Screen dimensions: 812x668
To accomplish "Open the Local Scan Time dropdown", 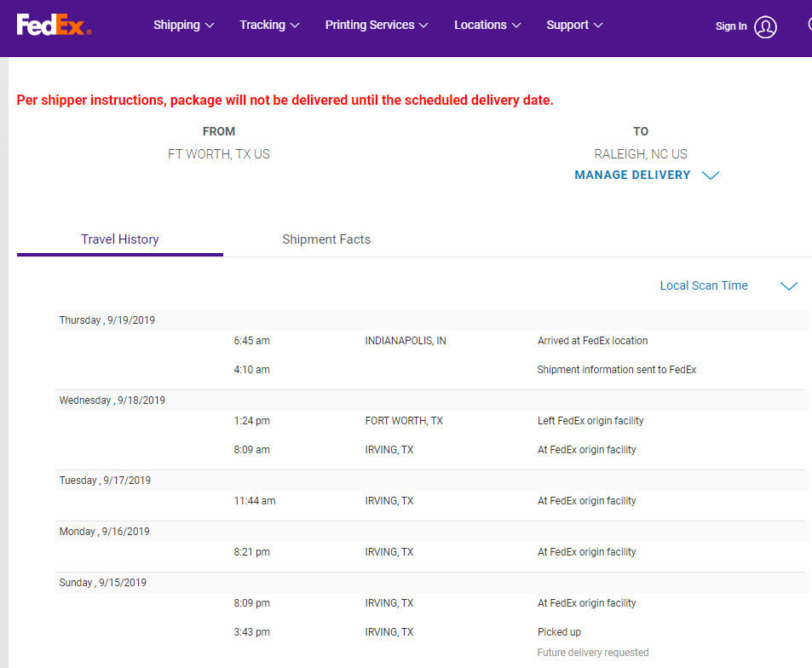I will (x=728, y=285).
